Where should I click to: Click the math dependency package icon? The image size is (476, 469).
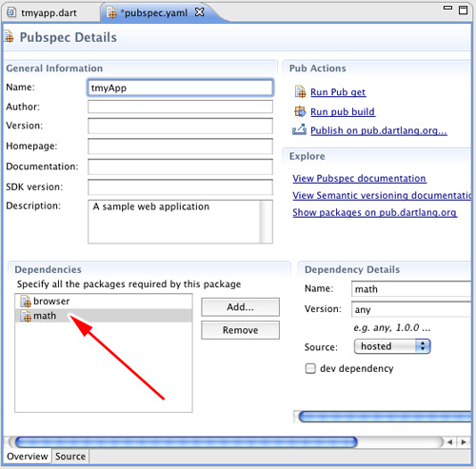[26, 316]
